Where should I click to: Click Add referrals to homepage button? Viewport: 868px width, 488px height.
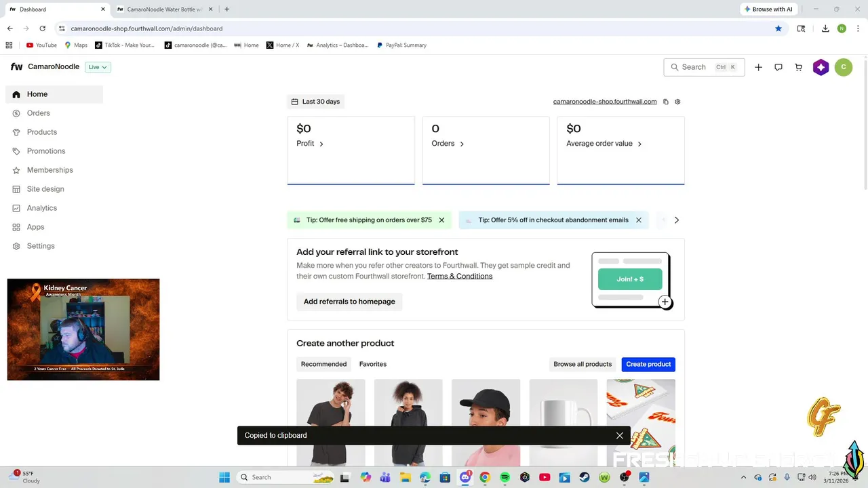349,302
